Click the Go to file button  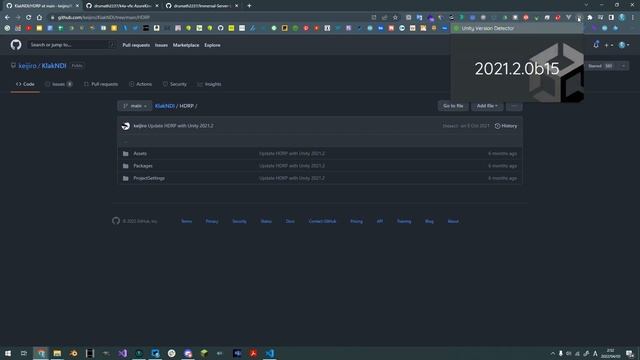click(x=453, y=106)
